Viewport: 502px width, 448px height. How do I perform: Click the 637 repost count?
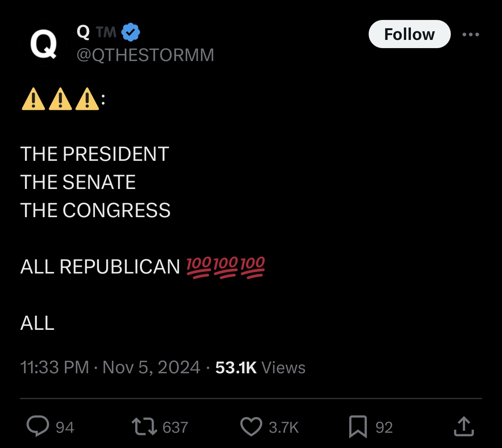click(175, 427)
